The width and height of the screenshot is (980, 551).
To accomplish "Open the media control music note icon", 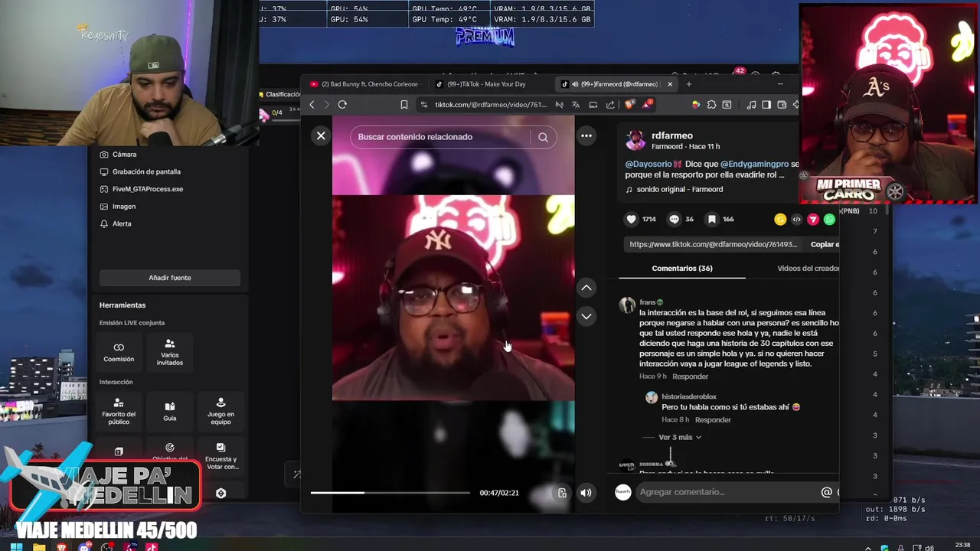I will click(x=751, y=105).
